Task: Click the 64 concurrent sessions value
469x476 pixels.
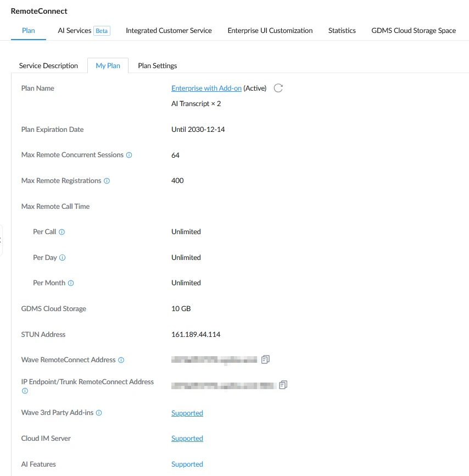Action: (175, 156)
